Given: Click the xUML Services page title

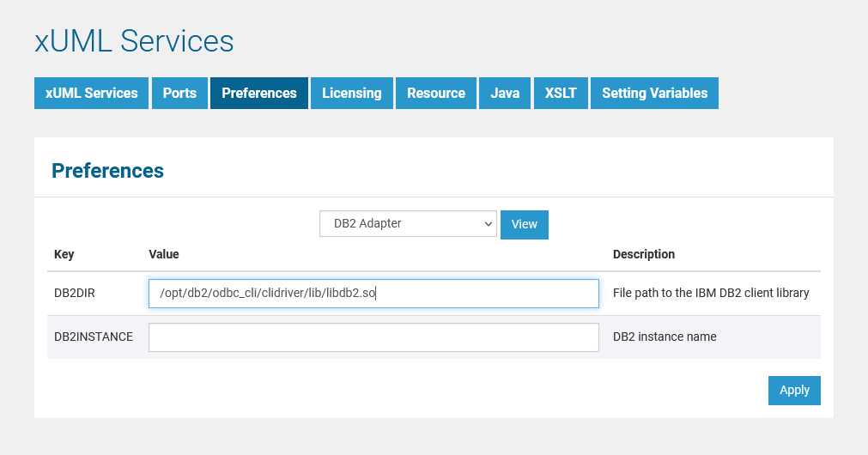Looking at the screenshot, I should coord(134,41).
